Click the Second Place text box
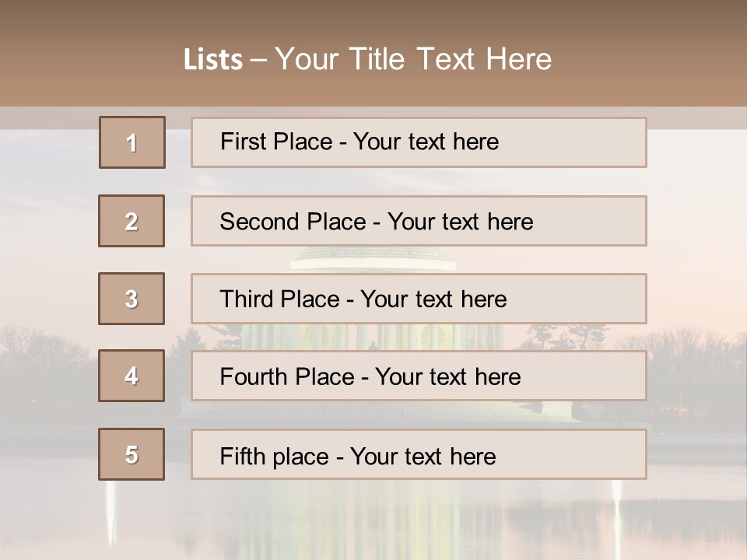Image resolution: width=747 pixels, height=560 pixels. coord(419,221)
